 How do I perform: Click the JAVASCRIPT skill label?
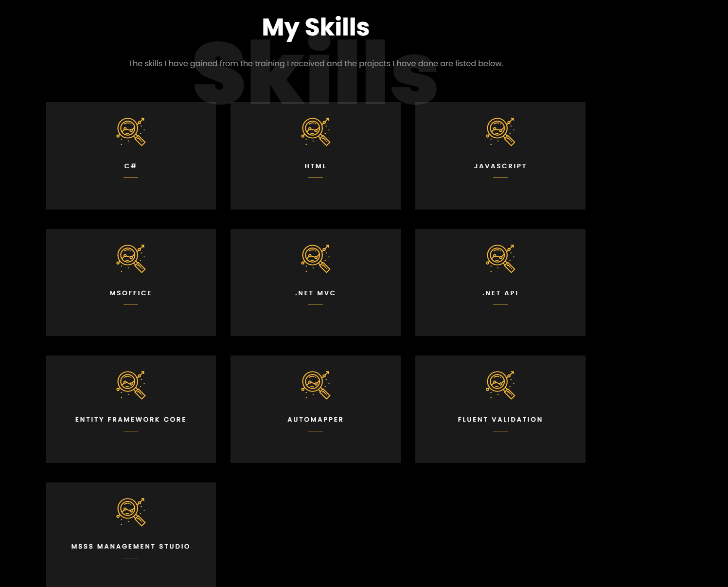coord(500,166)
